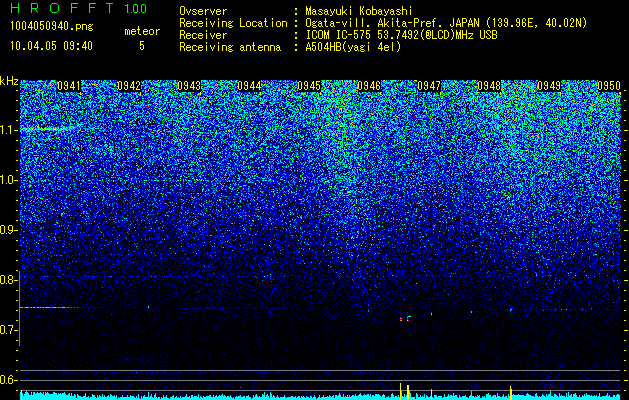Click the ICOM IC-575 receiver text
Screen dimensions: 629x400
click(x=401, y=35)
